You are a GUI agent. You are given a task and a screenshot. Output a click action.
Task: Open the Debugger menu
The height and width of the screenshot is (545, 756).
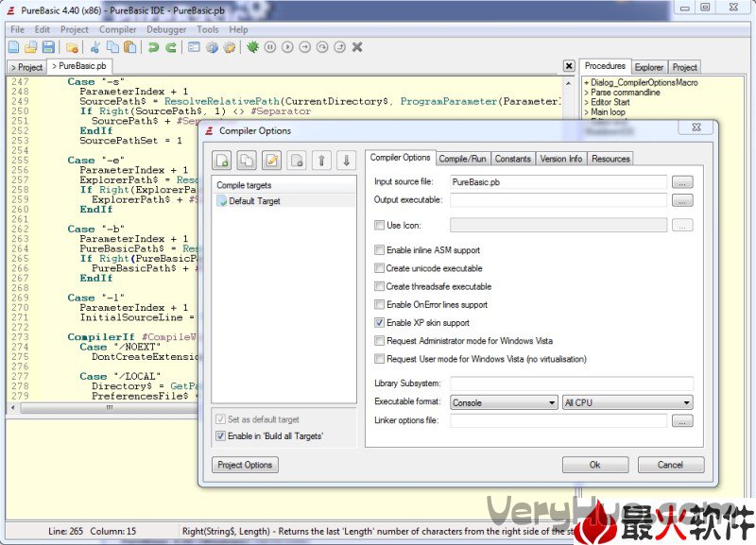[165, 29]
